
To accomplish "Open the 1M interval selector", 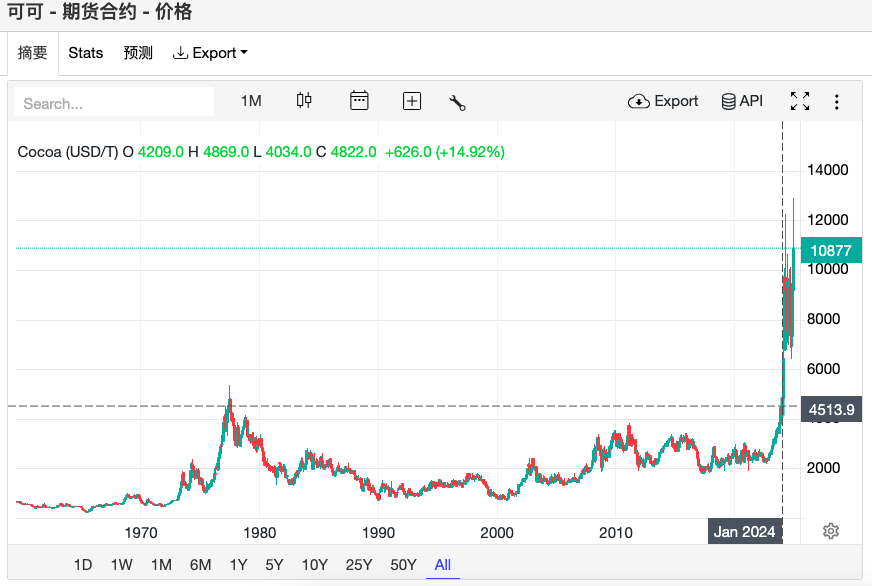I will [x=251, y=101].
